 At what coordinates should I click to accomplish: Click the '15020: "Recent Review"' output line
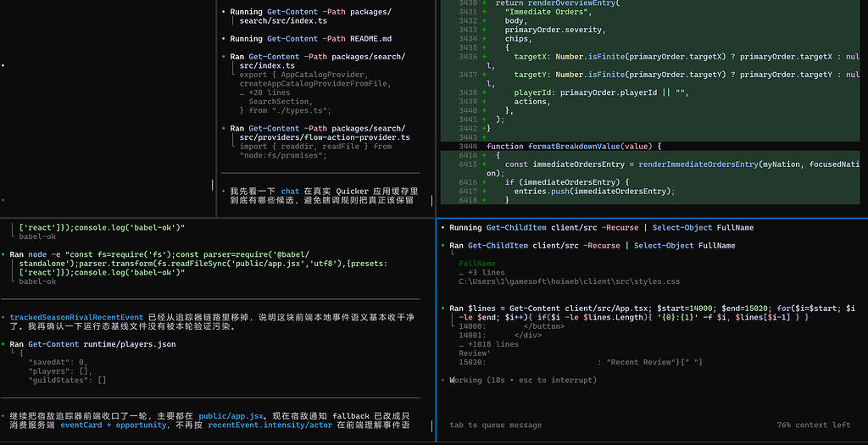[x=581, y=362]
